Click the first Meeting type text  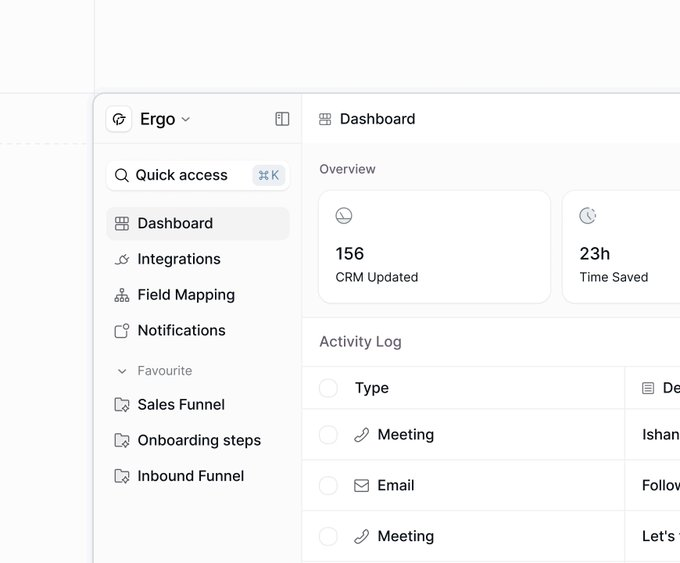[x=405, y=435]
